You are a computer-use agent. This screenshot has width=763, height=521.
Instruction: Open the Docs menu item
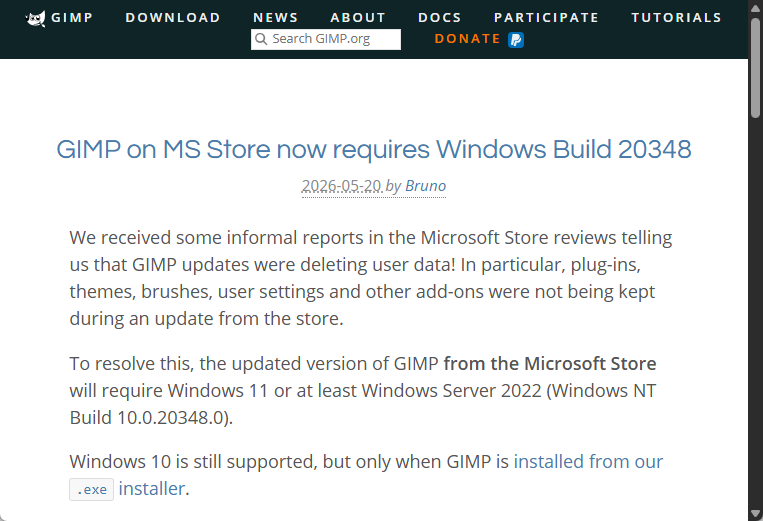click(439, 18)
